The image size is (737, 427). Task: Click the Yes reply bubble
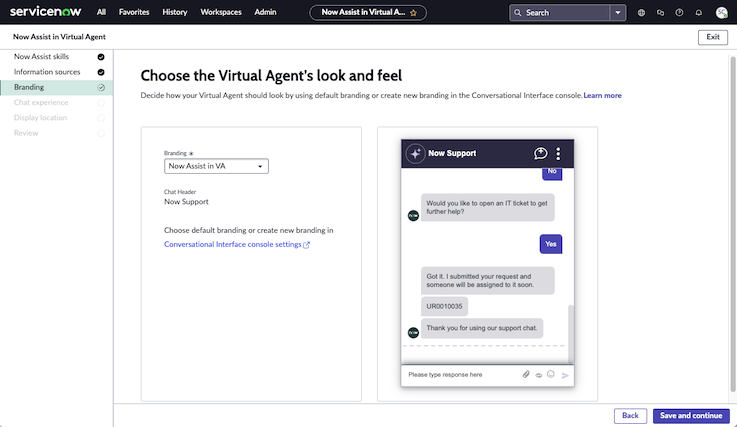pyautogui.click(x=550, y=244)
